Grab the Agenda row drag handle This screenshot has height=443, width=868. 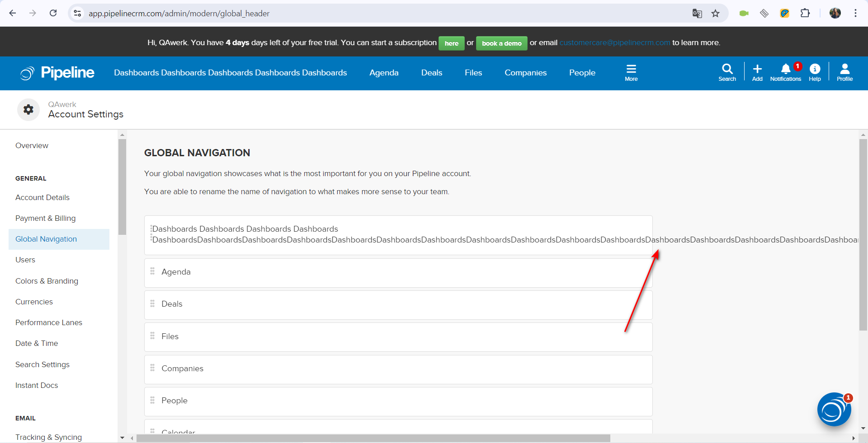(152, 271)
